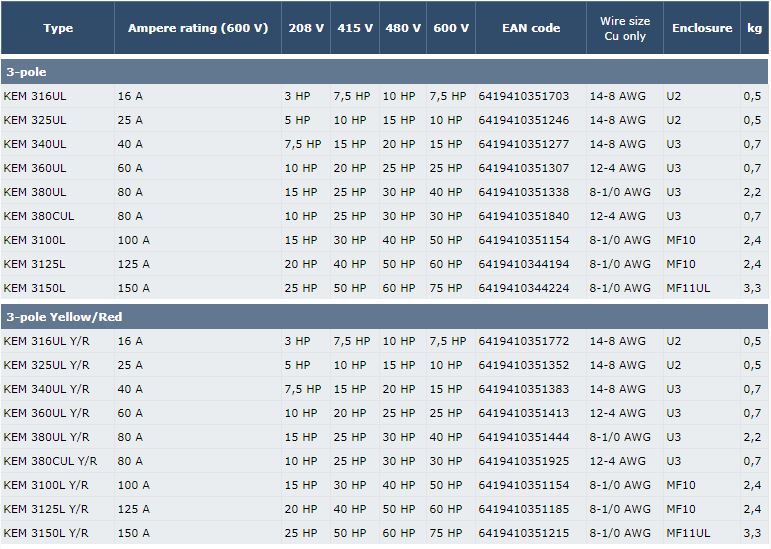The height and width of the screenshot is (549, 771).
Task: Click the kg column header
Action: point(754,28)
